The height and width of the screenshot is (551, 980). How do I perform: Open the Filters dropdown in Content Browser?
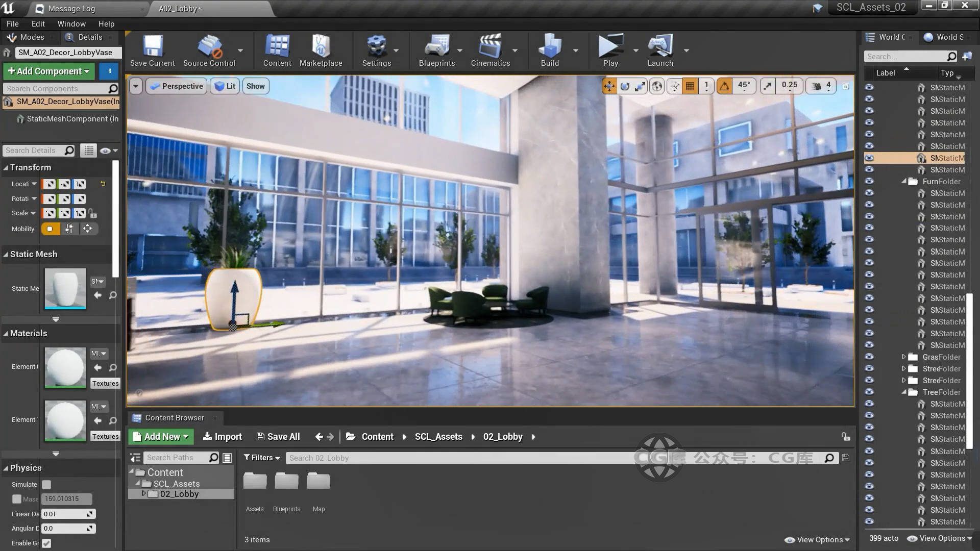(x=262, y=458)
